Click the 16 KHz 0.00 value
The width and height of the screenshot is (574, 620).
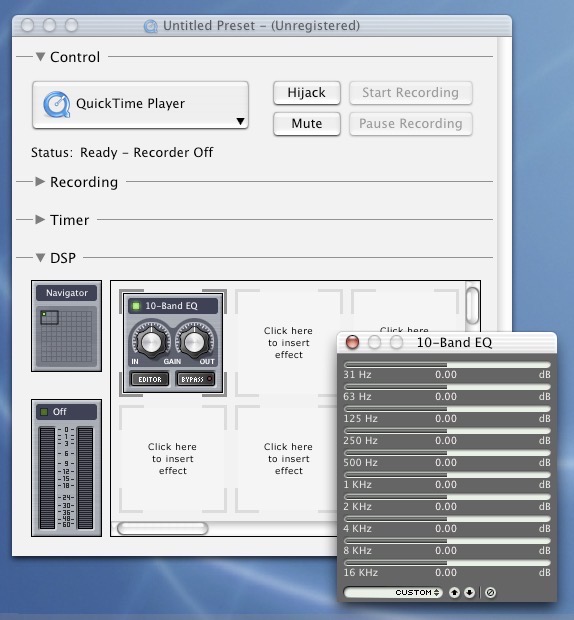point(446,573)
